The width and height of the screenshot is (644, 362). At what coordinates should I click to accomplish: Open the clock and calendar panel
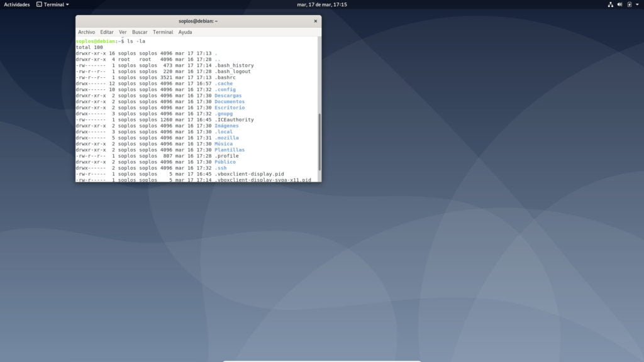(322, 4)
